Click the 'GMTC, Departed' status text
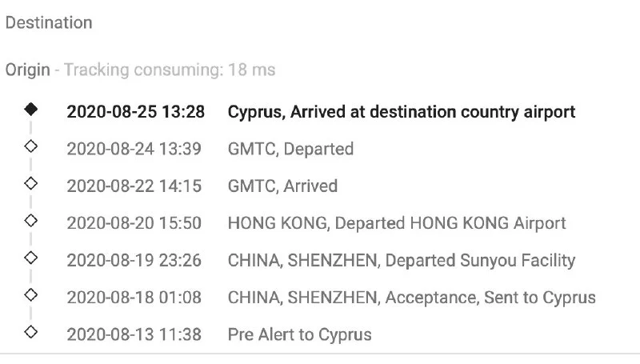Image resolution: width=640 pixels, height=364 pixels. 290,149
